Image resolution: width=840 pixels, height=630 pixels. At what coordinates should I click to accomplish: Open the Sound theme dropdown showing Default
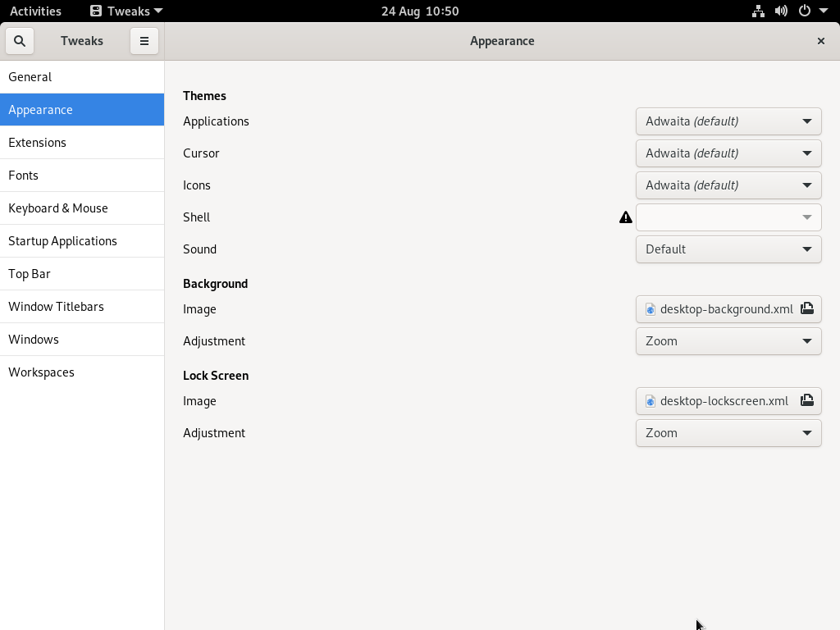tap(728, 249)
